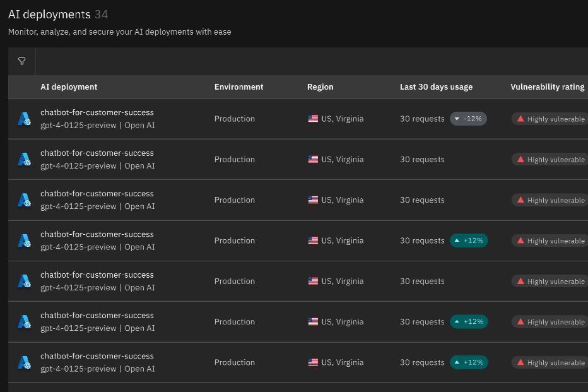This screenshot has width=588, height=392.
Task: Click Azure OpenAI icon in fourth row
Action: (25, 241)
